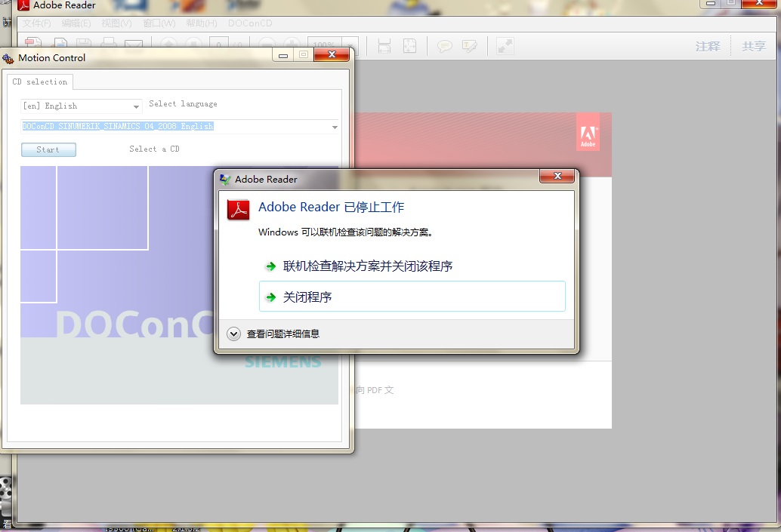Screen dimensions: 781x532
Task: Open the 编辑(E) menu
Action: [x=76, y=23]
